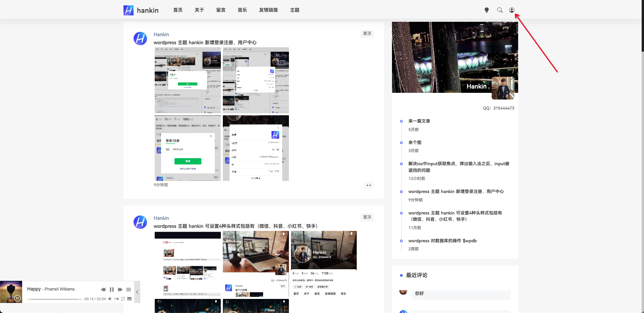Click the QQ: 315444473 text

[x=499, y=108]
